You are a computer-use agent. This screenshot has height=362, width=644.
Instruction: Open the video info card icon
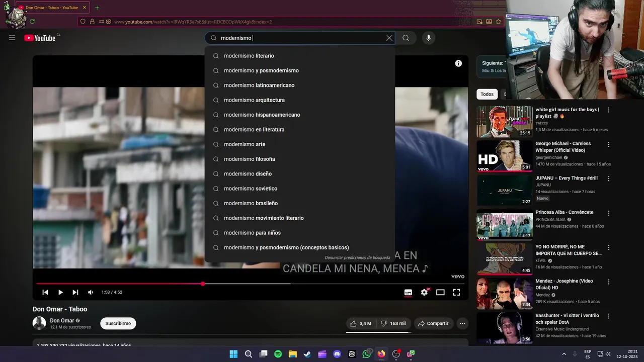[458, 63]
